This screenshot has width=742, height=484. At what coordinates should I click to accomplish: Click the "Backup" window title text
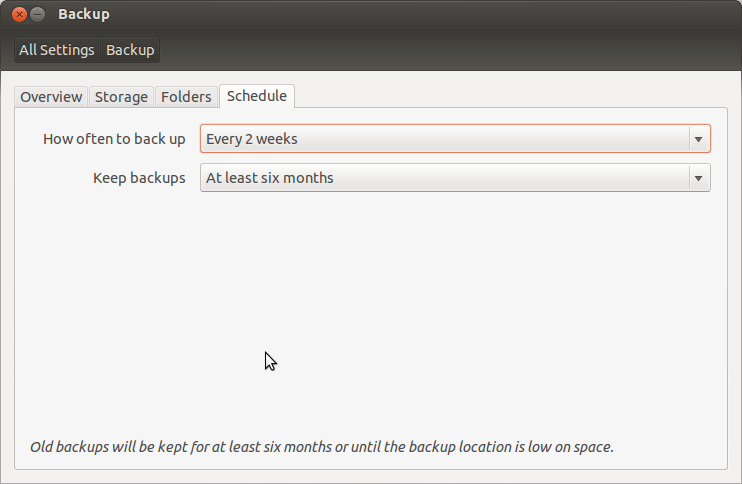(84, 15)
